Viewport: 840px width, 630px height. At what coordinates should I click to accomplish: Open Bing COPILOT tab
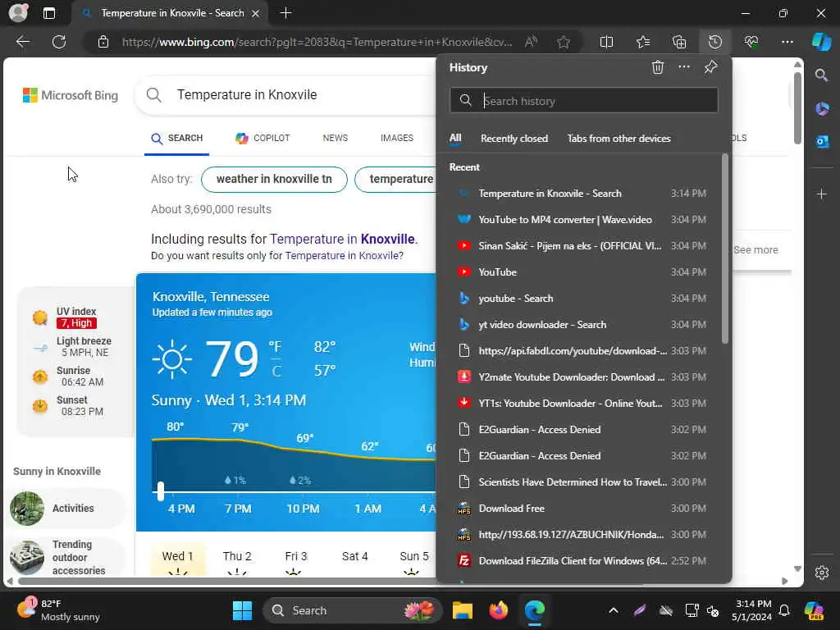(x=262, y=138)
